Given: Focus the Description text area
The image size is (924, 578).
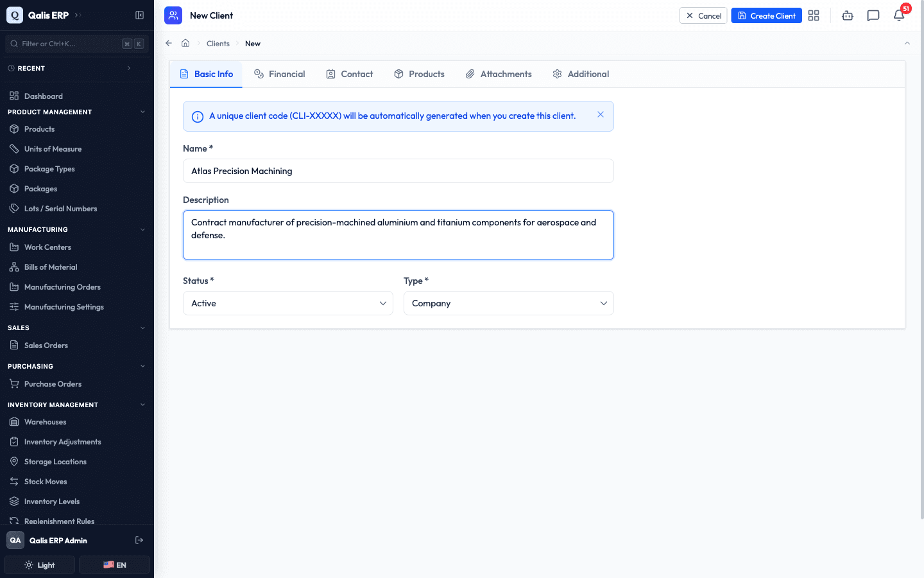Looking at the screenshot, I should point(398,235).
